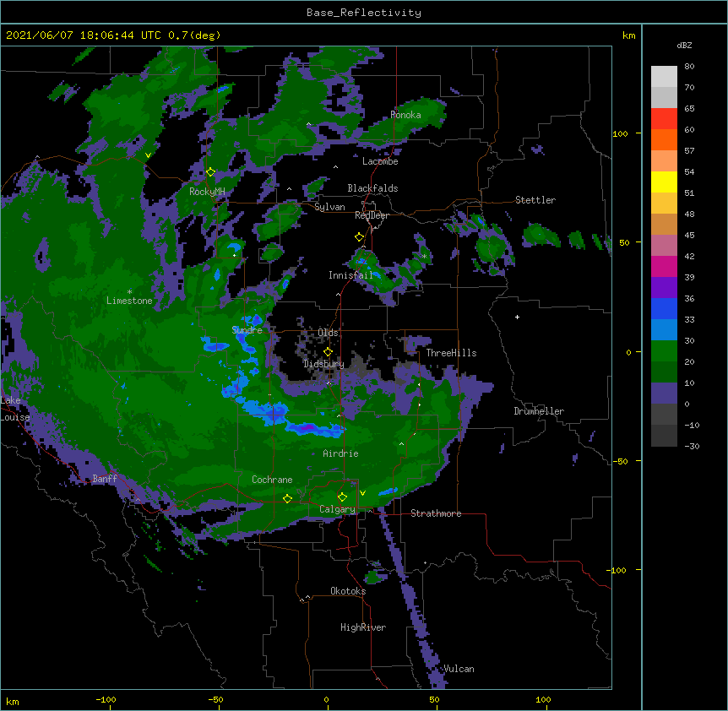
Task: Click the yellow diamond marker between Olds and Didsbury
Action: point(328,352)
